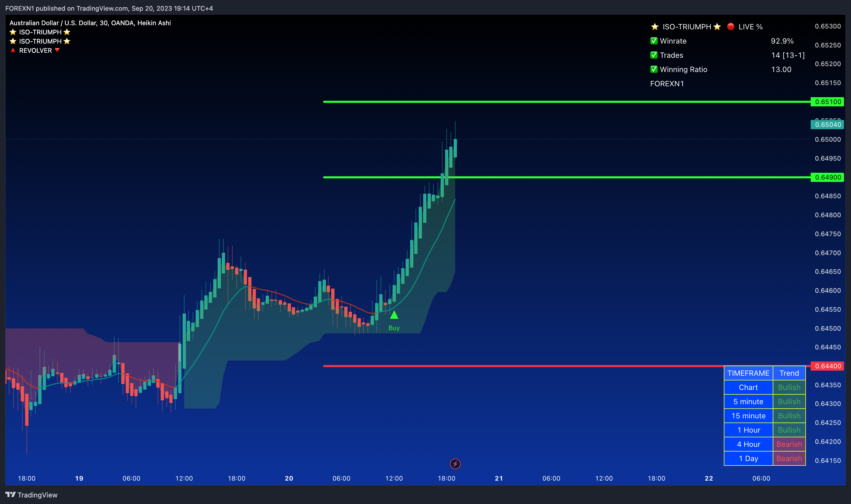Click the Winrate value 92.9%

coord(782,41)
